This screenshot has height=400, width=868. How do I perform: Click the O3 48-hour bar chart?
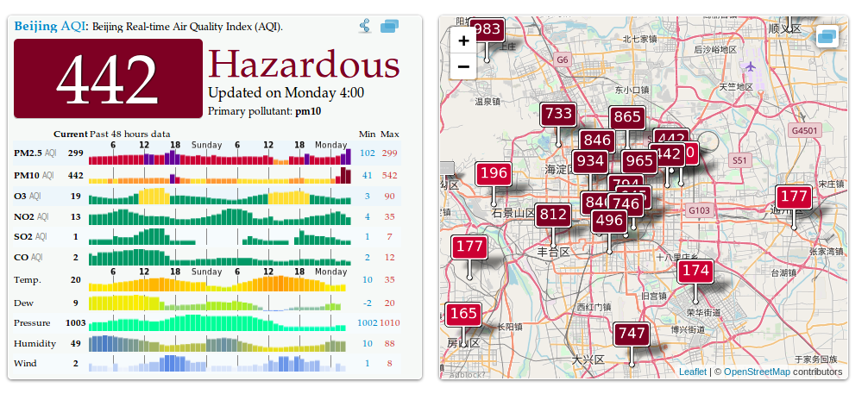click(x=220, y=197)
